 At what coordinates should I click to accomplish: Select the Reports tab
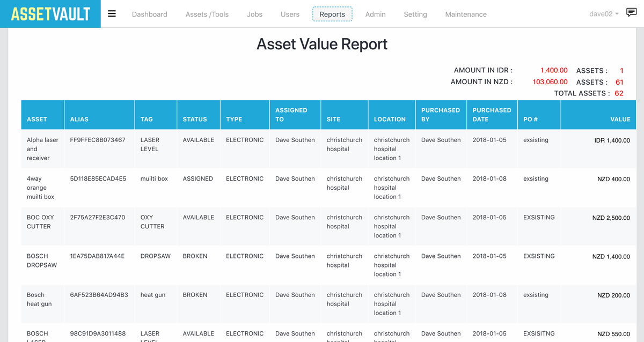[x=332, y=14]
